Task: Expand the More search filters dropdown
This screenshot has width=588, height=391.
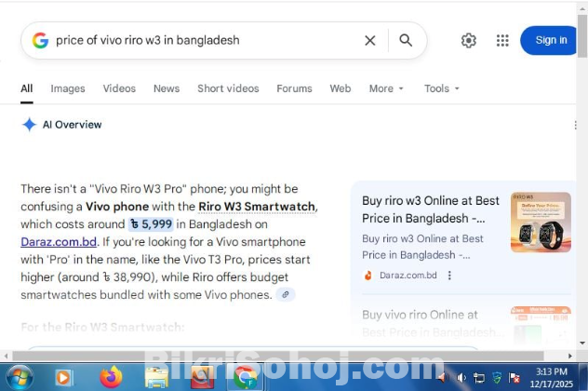Action: [386, 88]
